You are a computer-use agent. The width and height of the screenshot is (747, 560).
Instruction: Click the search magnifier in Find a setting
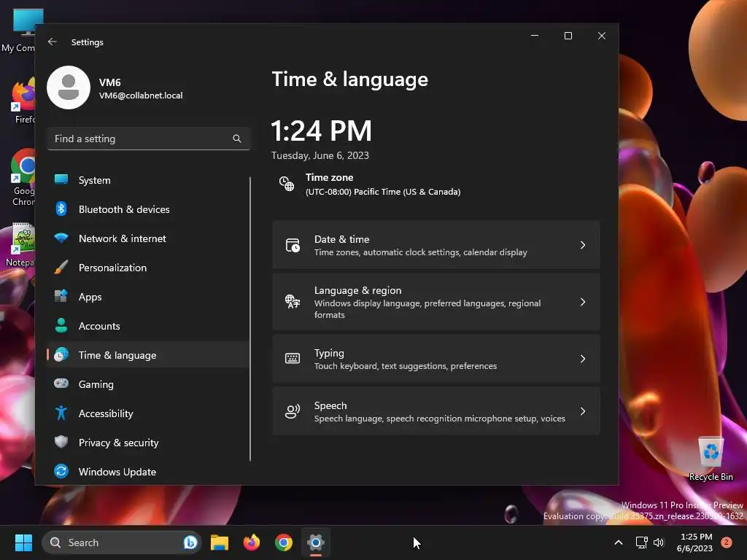coord(237,139)
